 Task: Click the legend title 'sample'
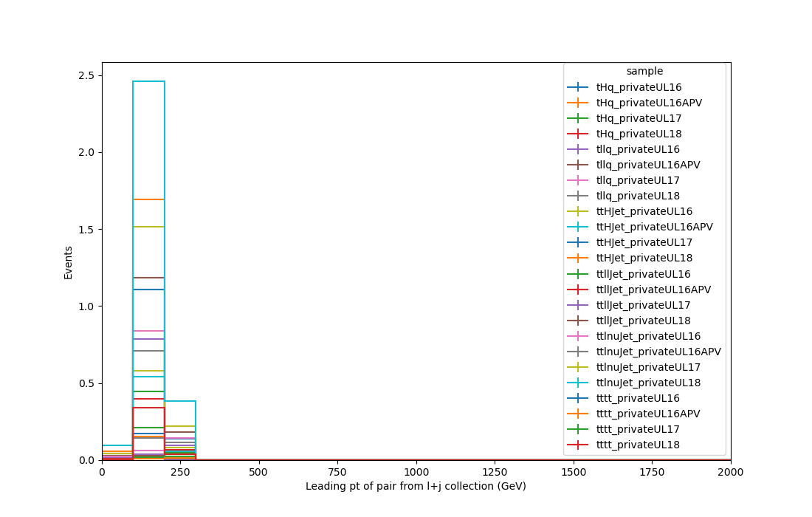click(644, 72)
